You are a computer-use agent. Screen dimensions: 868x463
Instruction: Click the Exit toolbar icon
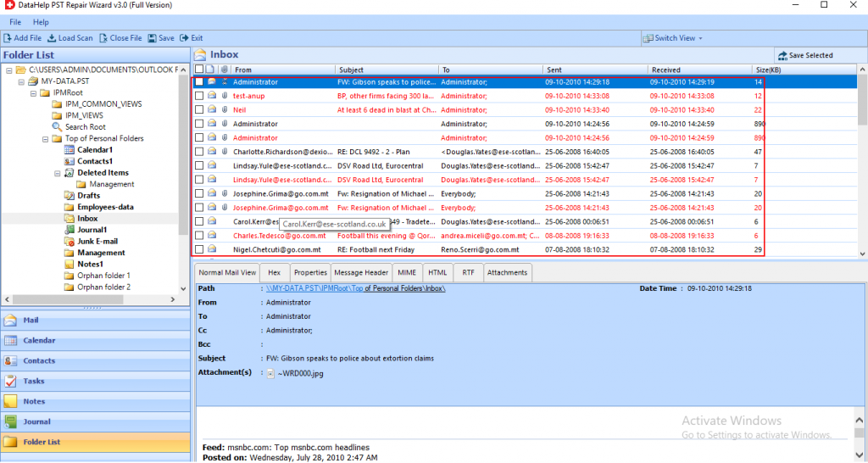185,38
